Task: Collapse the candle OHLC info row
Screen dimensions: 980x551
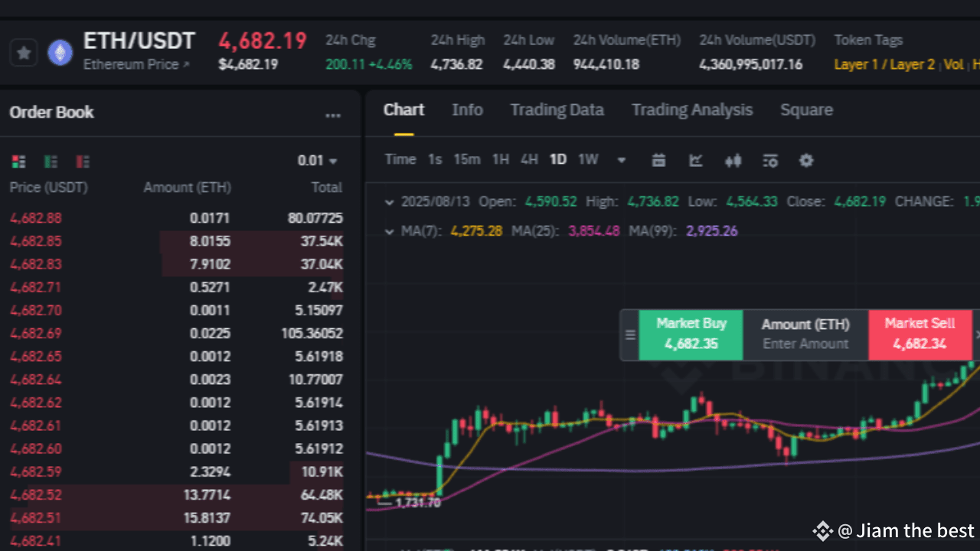Action: tap(390, 202)
